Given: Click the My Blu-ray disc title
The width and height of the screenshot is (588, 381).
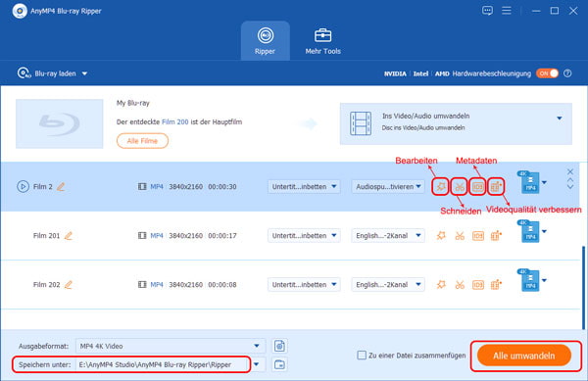Looking at the screenshot, I should [133, 103].
